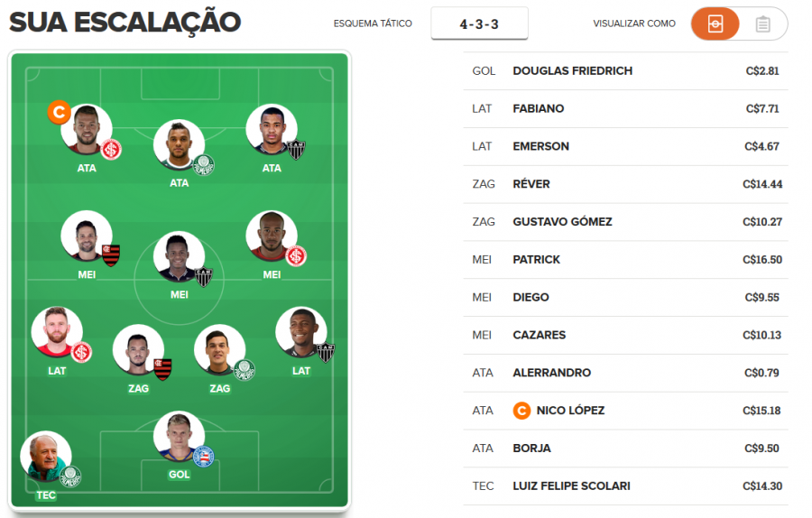
Task: Click the central midfielder avatar on the pitch
Action: click(179, 258)
